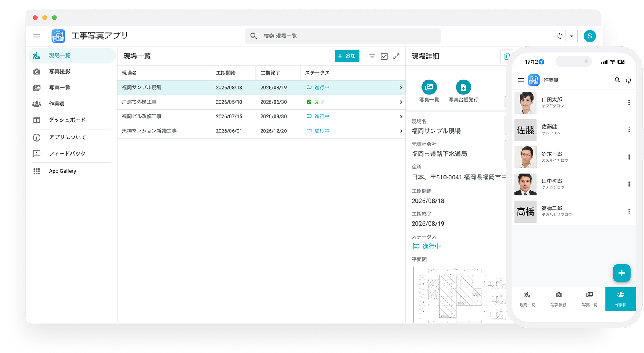This screenshot has width=644, height=353.
Task: Tap the floating plus add button on phone
Action: (x=622, y=273)
